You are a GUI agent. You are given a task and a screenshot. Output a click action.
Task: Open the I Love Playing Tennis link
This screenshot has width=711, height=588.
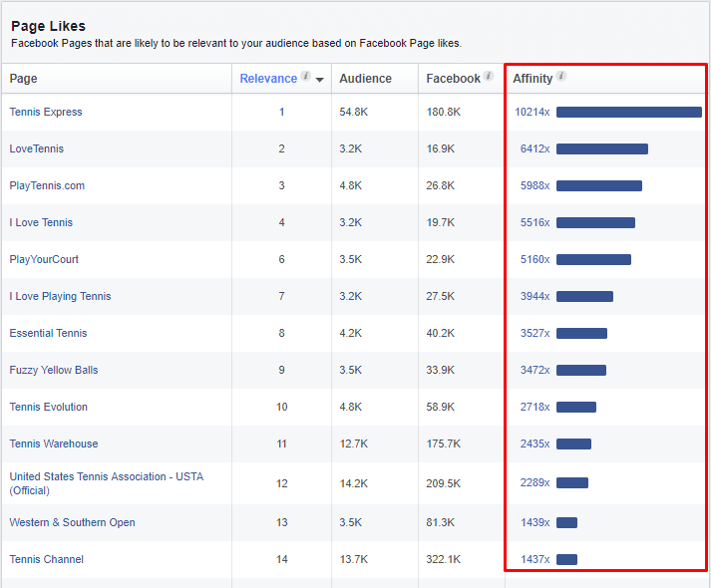[60, 296]
